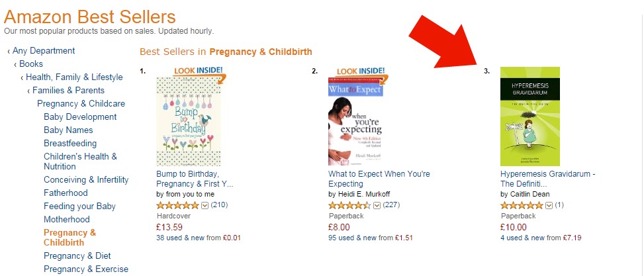The image size is (644, 276).
Task: View 95 used & new offers
Action: click(371, 238)
